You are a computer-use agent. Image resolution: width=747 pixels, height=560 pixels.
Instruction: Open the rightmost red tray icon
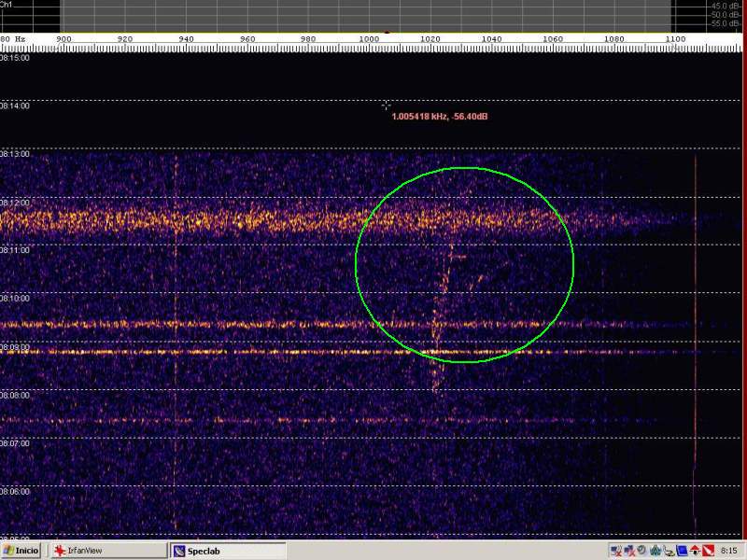pyautogui.click(x=709, y=551)
